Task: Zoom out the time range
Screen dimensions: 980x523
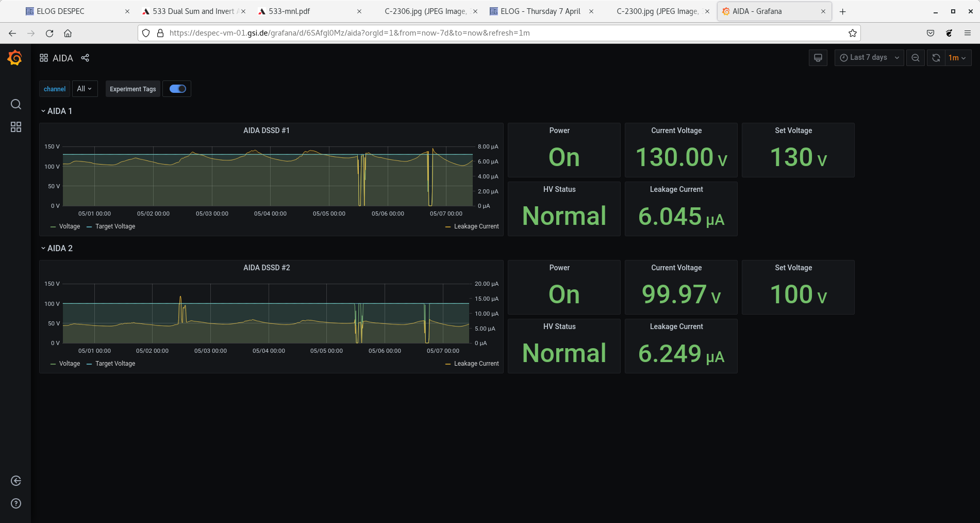Action: click(x=915, y=58)
